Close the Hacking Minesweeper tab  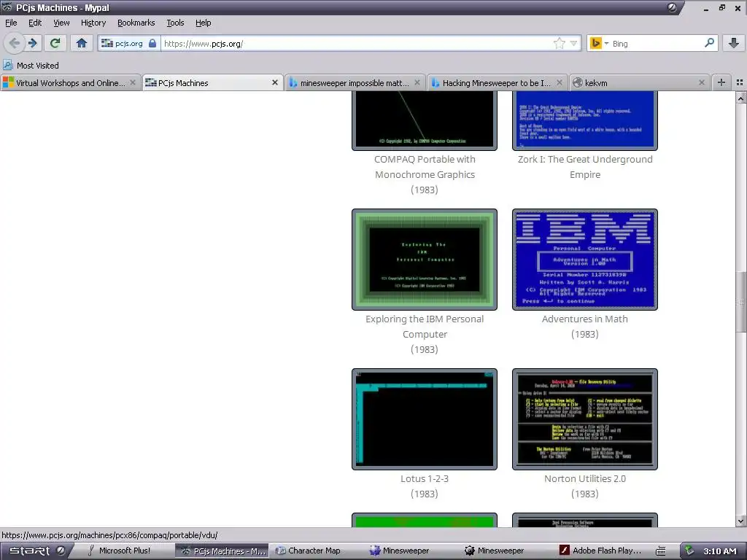pos(560,82)
